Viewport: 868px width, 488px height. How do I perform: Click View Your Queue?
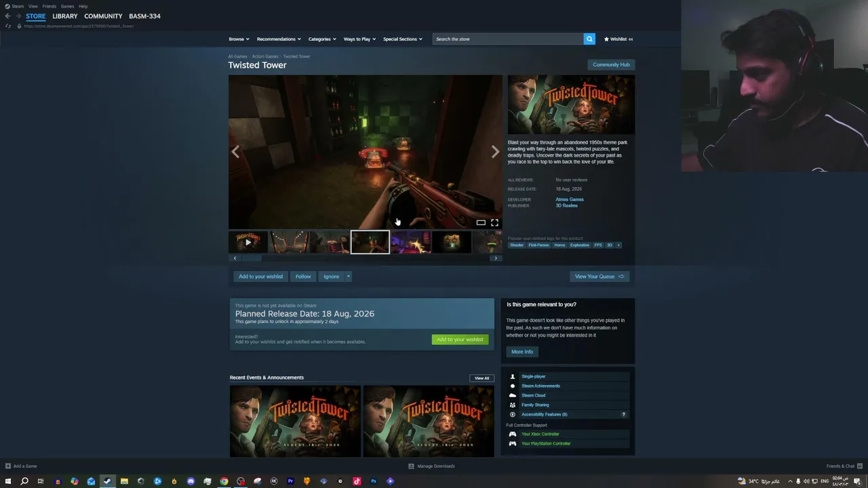599,277
